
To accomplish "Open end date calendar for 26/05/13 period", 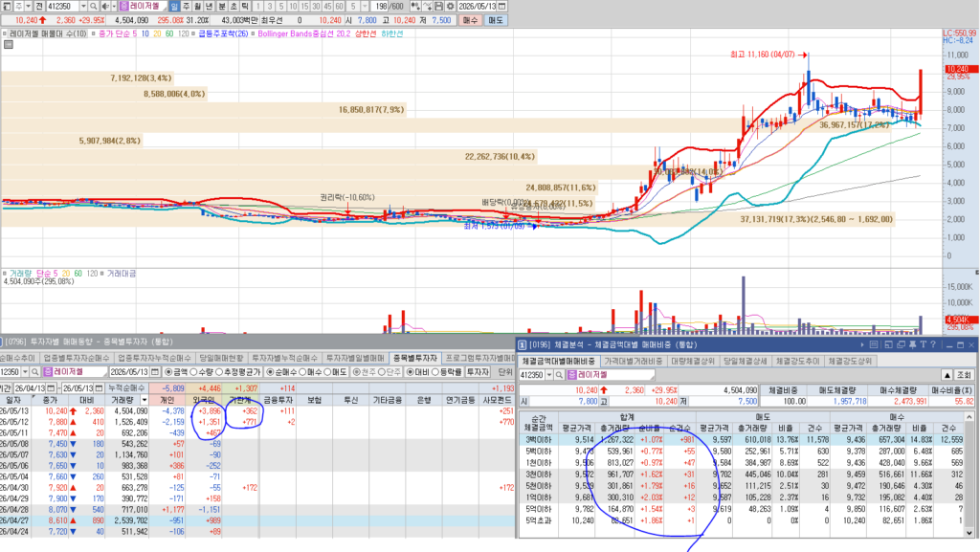I will (x=99, y=388).
